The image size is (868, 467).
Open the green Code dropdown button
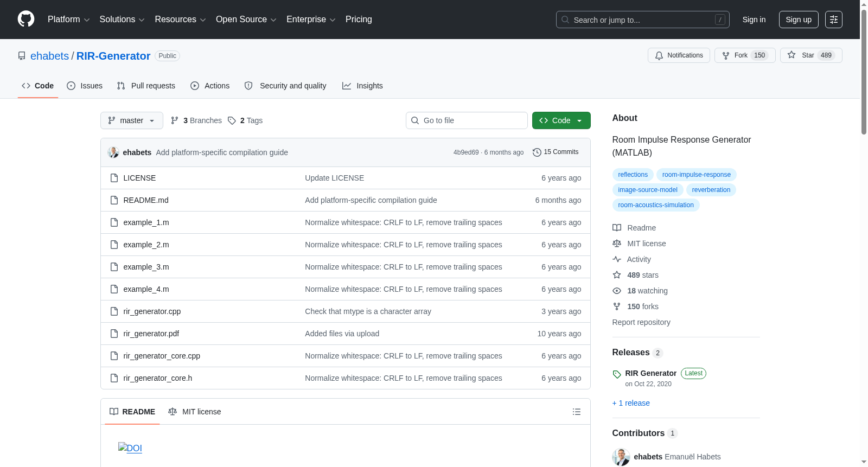click(561, 120)
